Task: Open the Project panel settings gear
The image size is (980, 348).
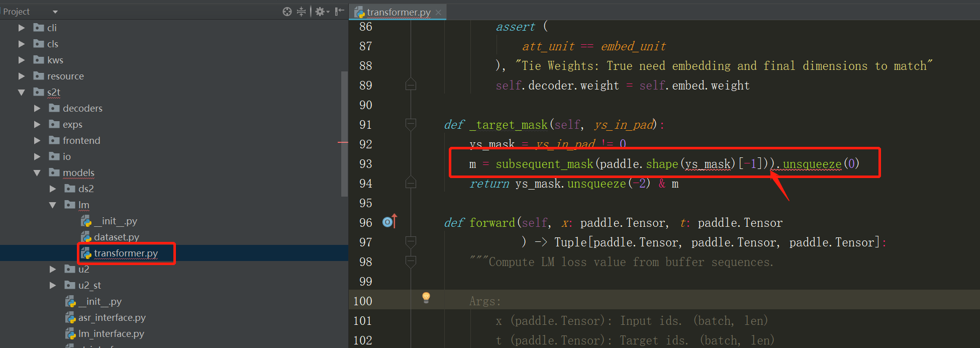Action: [x=322, y=12]
